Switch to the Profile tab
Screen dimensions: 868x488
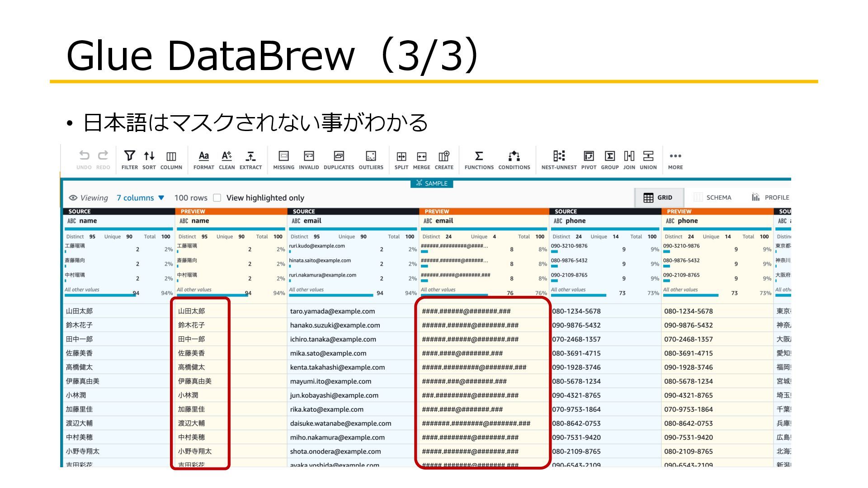pyautogui.click(x=770, y=197)
